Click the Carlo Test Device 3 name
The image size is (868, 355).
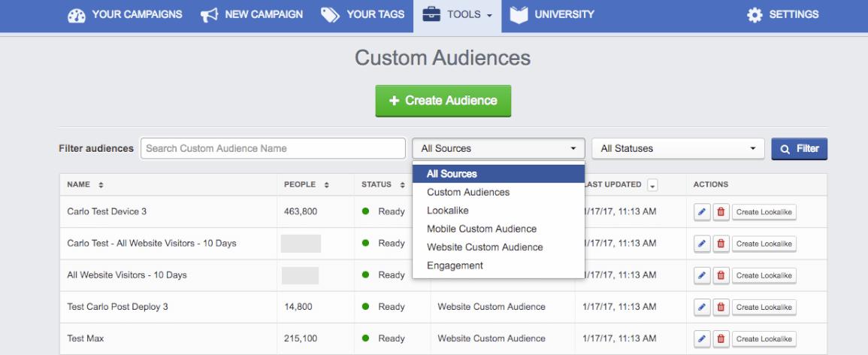[x=107, y=211]
